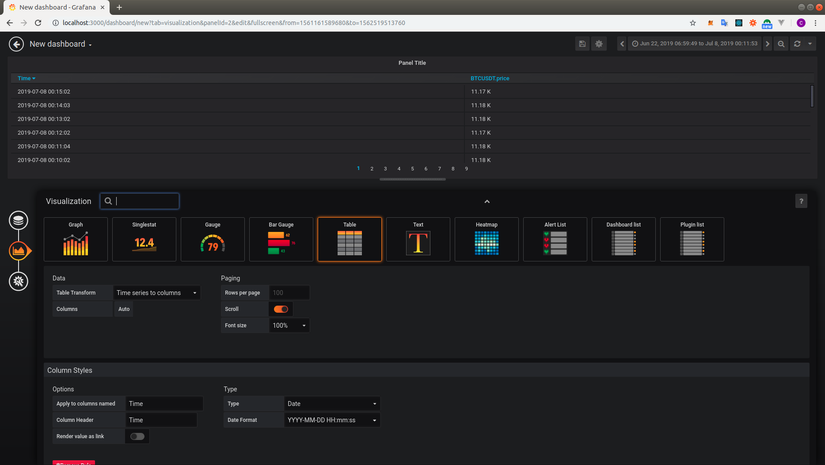The width and height of the screenshot is (825, 465).
Task: Click the 2019-07-08 00:12:02 time cell
Action: click(x=44, y=133)
